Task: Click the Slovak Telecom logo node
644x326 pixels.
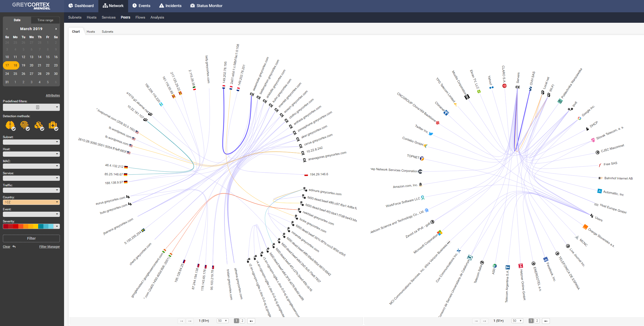Action: pos(593,140)
